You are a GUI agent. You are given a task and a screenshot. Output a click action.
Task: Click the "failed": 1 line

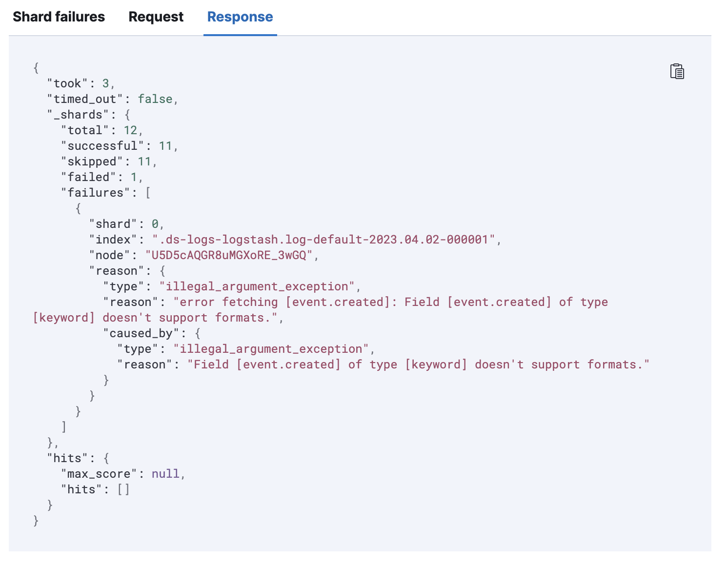[x=102, y=177]
